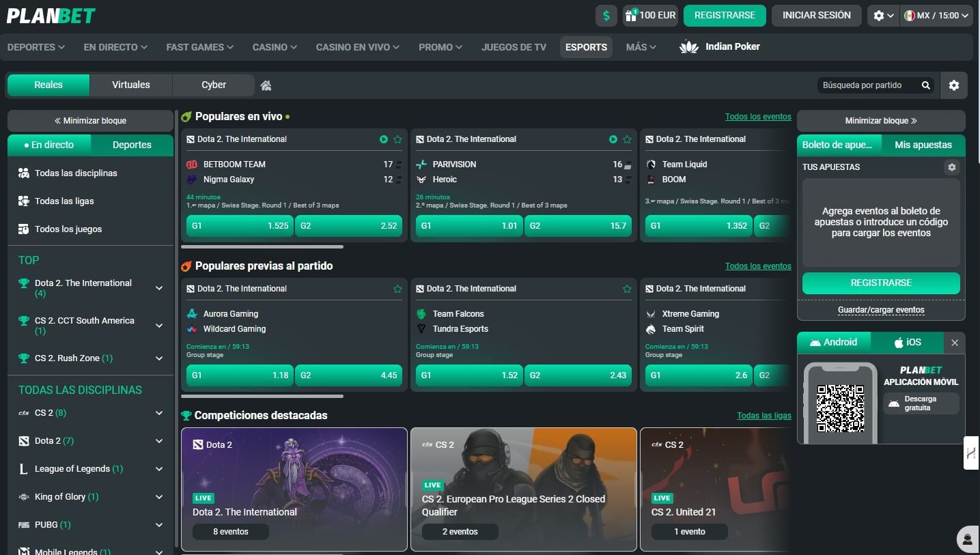980x555 pixels.
Task: Favorite the Aurora Gaming vs Wildcard Gaming match
Action: click(x=397, y=289)
